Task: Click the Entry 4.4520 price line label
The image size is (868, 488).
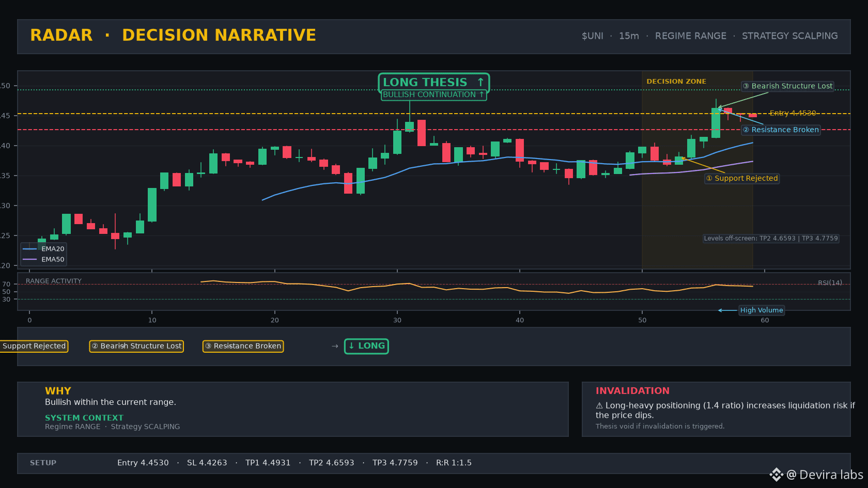Action: click(793, 113)
